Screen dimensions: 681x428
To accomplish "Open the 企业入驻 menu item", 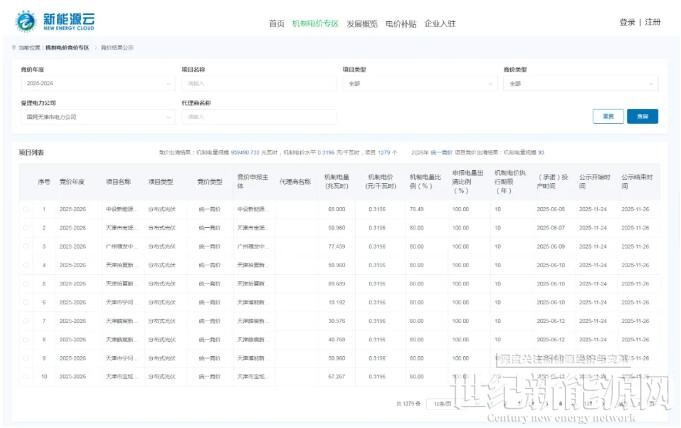I will coord(440,22).
